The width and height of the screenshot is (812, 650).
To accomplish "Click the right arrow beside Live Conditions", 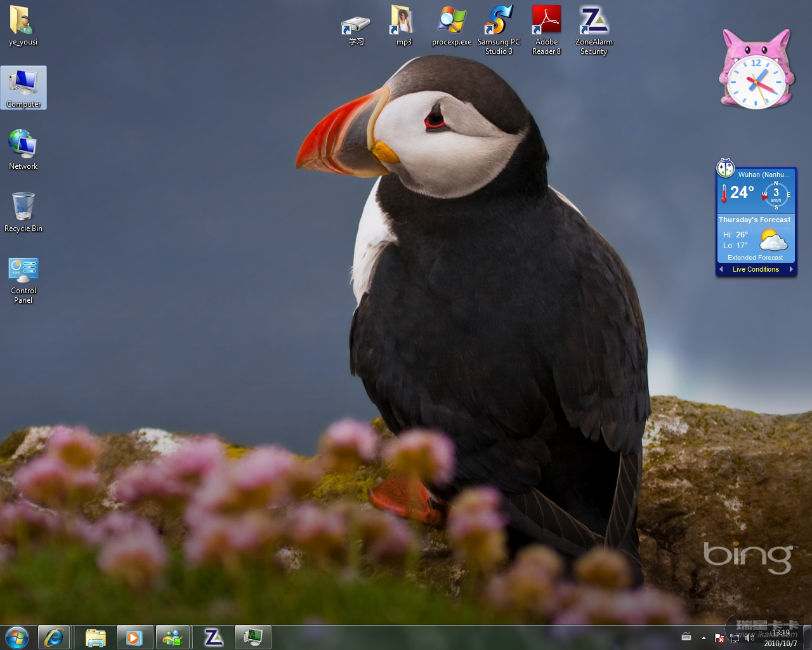I will coord(790,269).
